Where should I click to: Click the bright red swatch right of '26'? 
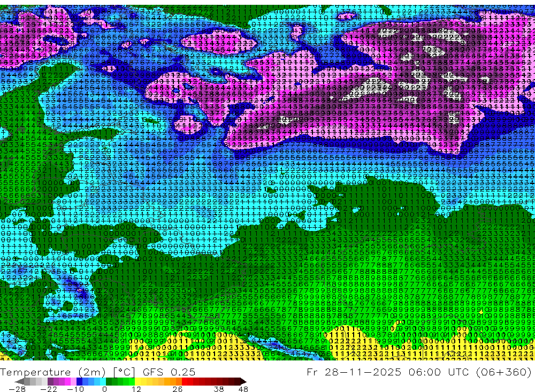185,381
